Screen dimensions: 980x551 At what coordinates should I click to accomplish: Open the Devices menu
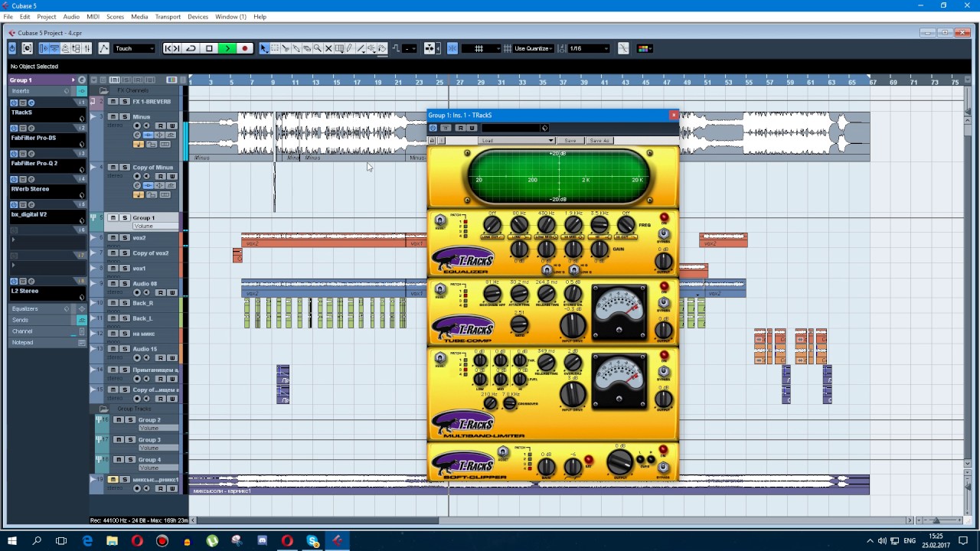point(198,16)
